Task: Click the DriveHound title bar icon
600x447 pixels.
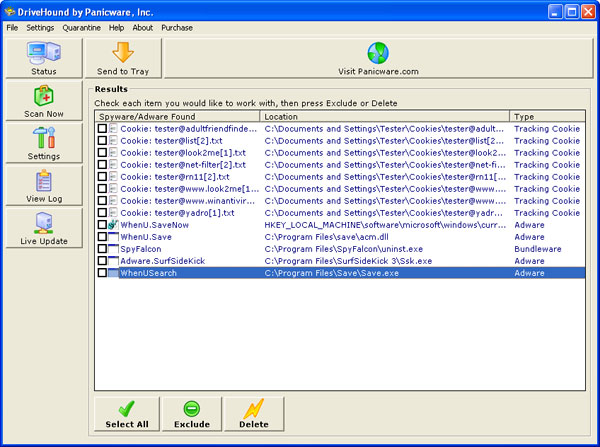Action: pyautogui.click(x=10, y=12)
